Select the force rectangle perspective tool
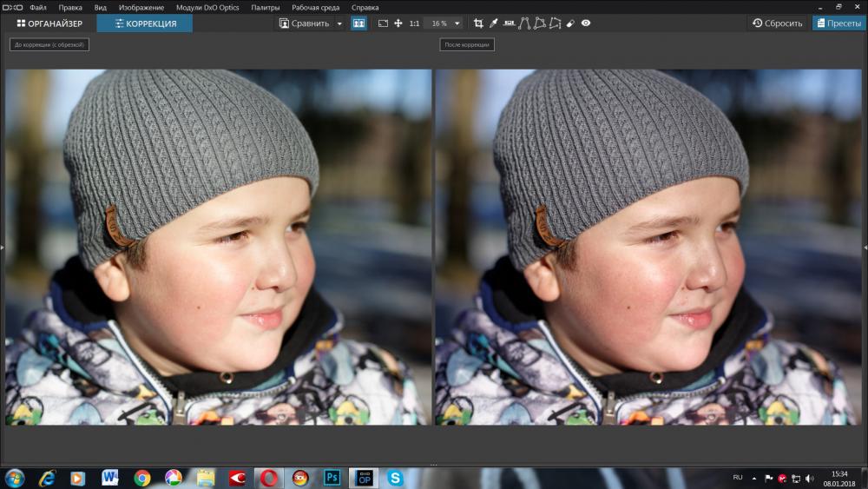Viewport: 868px width, 489px height. click(x=540, y=23)
